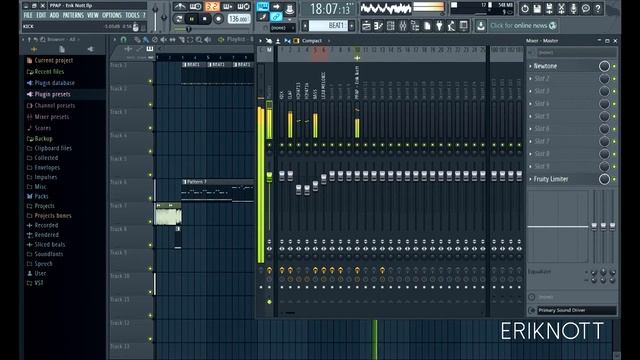Expand the Slot 3 effect arrow
Screen dimensions: 640x360
pyautogui.click(x=530, y=91)
